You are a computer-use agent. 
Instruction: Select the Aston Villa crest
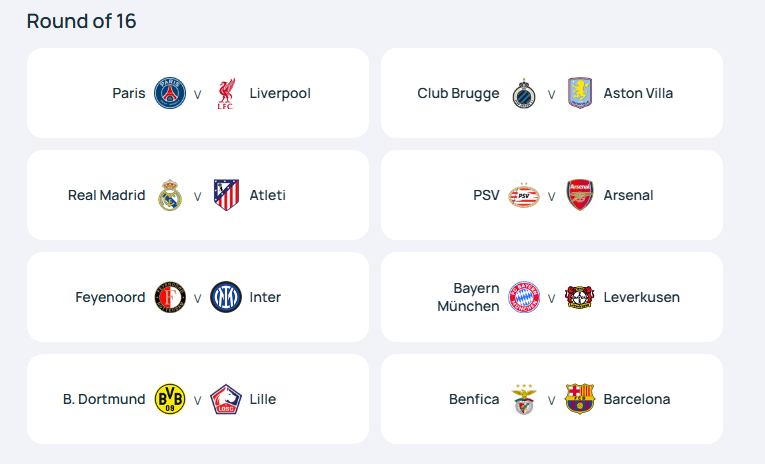[x=580, y=93]
